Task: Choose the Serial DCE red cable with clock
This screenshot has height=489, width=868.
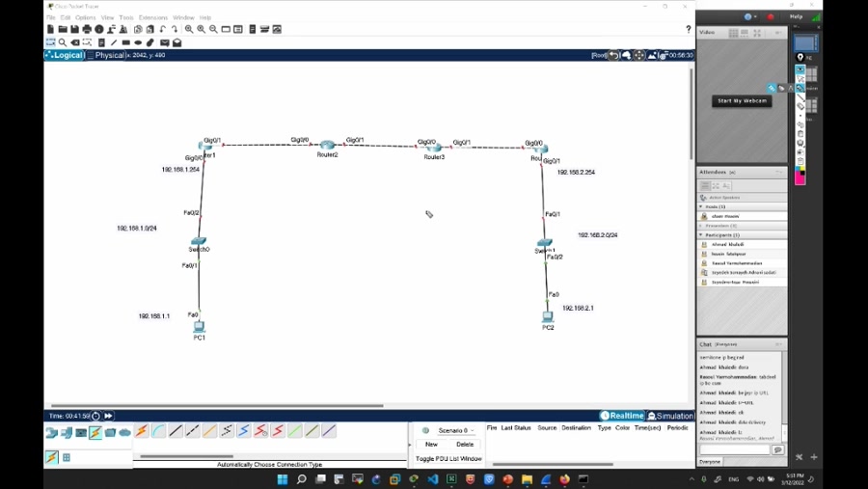Action: click(260, 431)
